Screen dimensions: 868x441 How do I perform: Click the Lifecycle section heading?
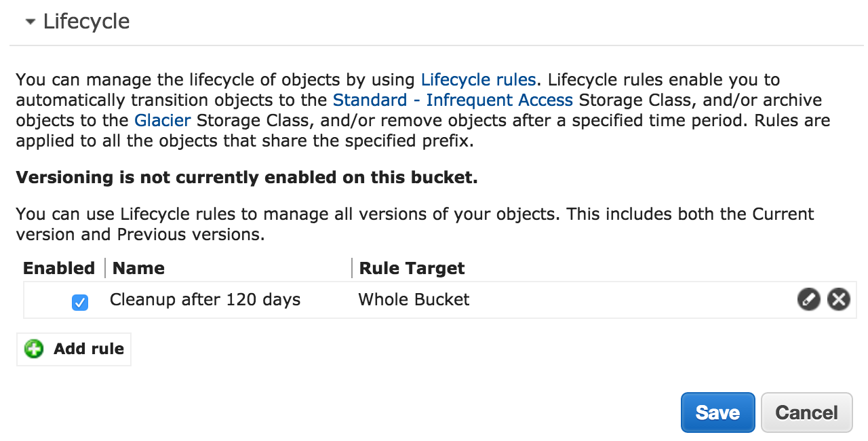click(86, 21)
